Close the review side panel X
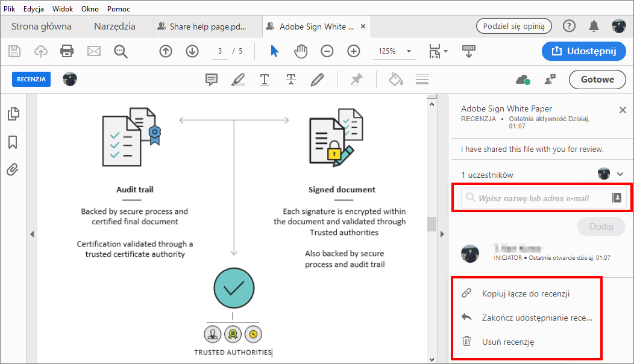Viewport: 634px width, 364px height. [623, 110]
